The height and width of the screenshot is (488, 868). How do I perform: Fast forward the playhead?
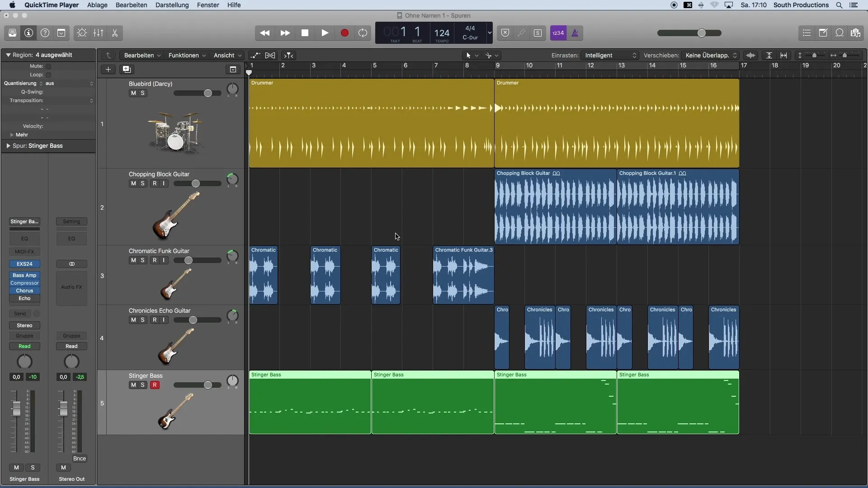pyautogui.click(x=285, y=33)
